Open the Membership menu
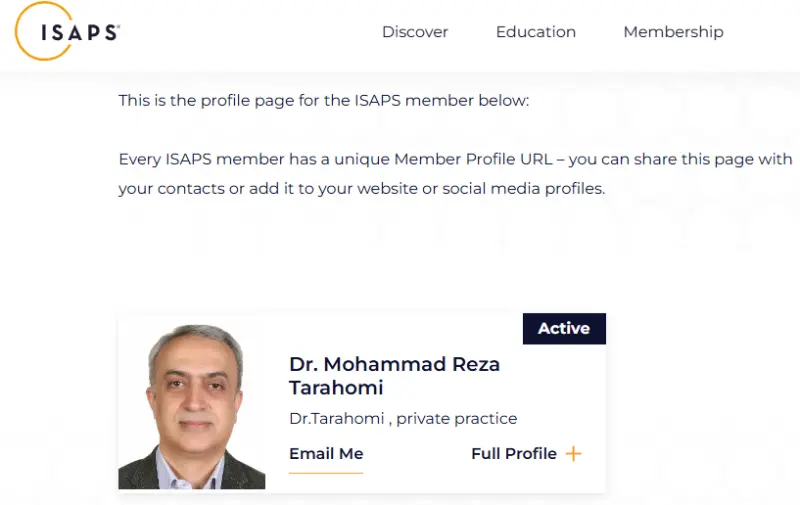This screenshot has width=800, height=505. click(x=673, y=32)
